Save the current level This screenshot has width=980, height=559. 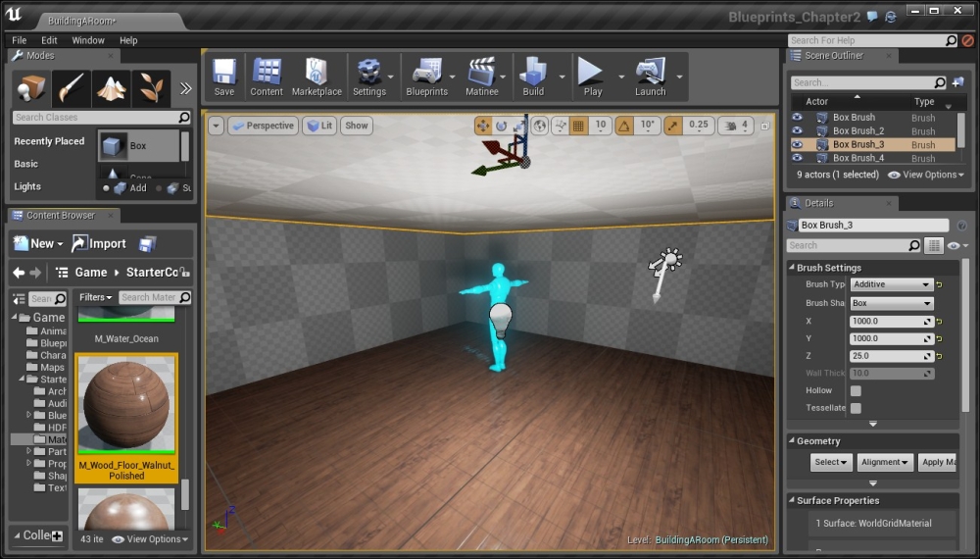point(223,77)
